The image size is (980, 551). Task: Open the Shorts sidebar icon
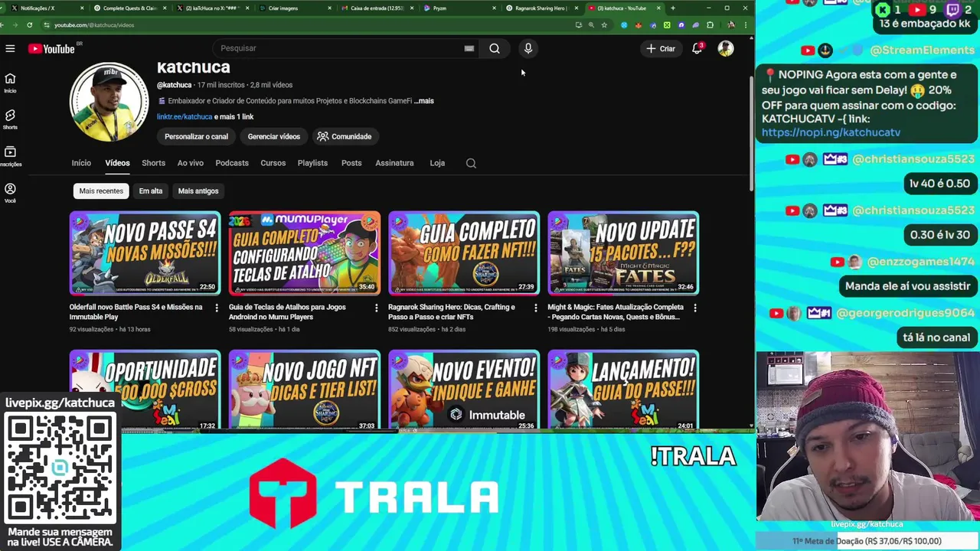pos(10,119)
